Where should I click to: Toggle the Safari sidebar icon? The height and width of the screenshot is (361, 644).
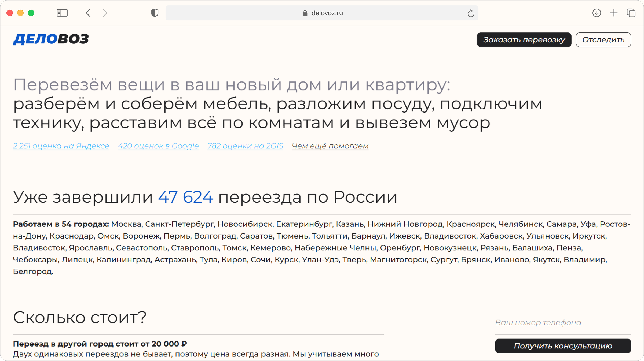point(62,13)
